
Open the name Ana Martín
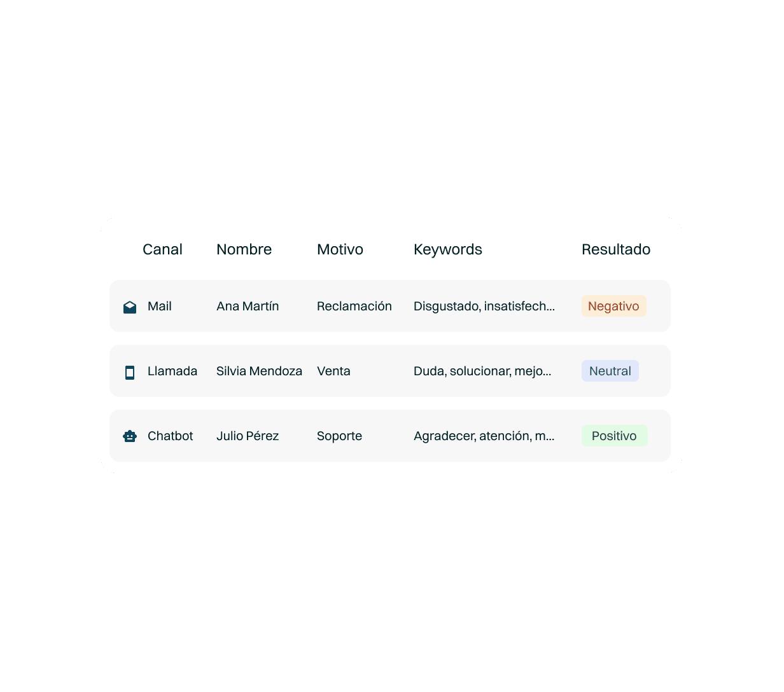(248, 306)
